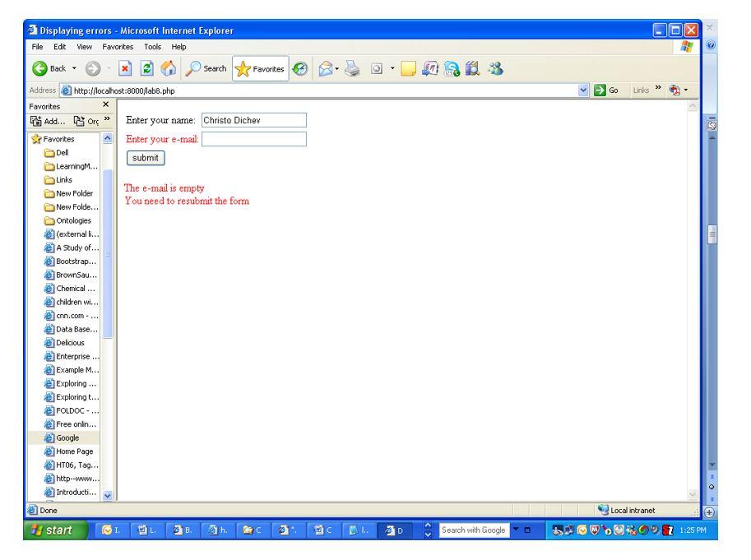This screenshot has height=560, width=751.
Task: Print the page using the printer icon
Action: 352,69
